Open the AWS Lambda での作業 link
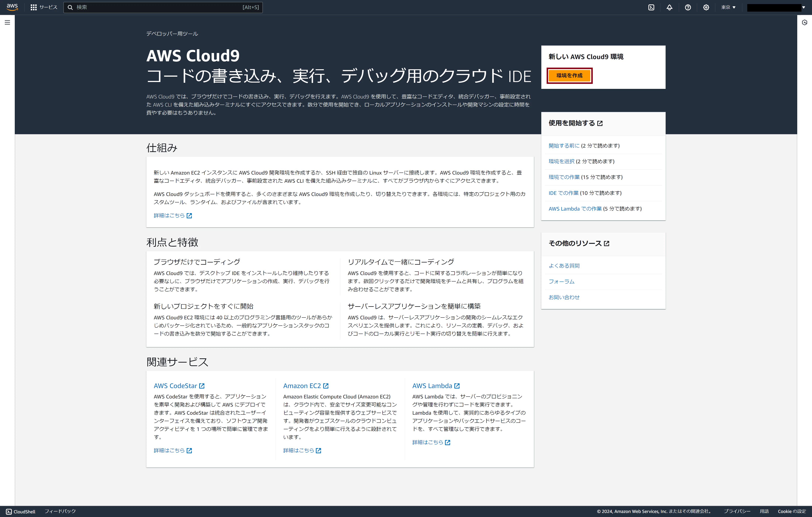Image resolution: width=812 pixels, height=517 pixels. point(575,209)
